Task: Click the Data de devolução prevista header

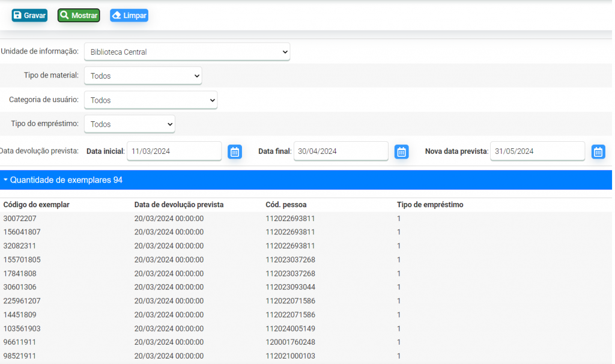Action: pyautogui.click(x=179, y=205)
